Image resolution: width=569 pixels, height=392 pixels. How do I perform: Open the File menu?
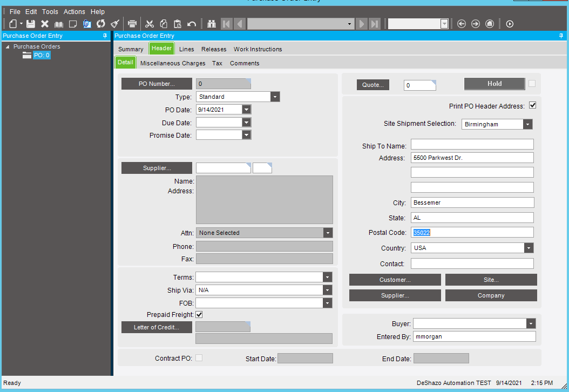[x=15, y=12]
